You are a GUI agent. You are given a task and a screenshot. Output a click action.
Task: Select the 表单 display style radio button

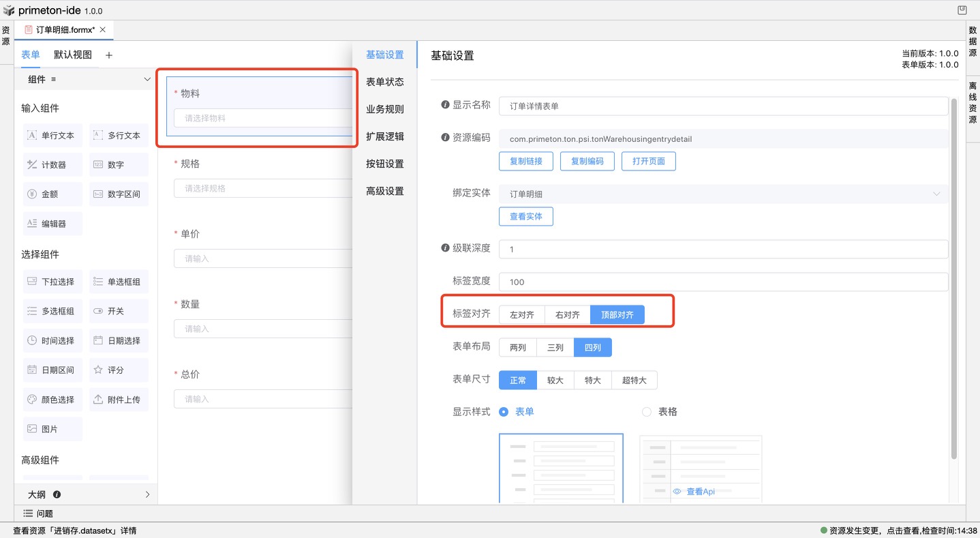click(504, 412)
